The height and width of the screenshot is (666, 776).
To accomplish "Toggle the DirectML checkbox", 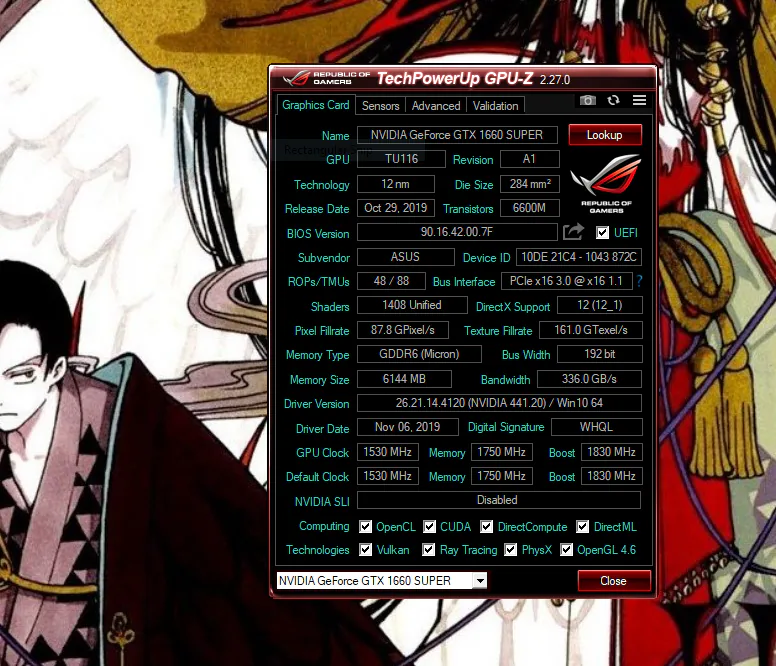I will [582, 526].
